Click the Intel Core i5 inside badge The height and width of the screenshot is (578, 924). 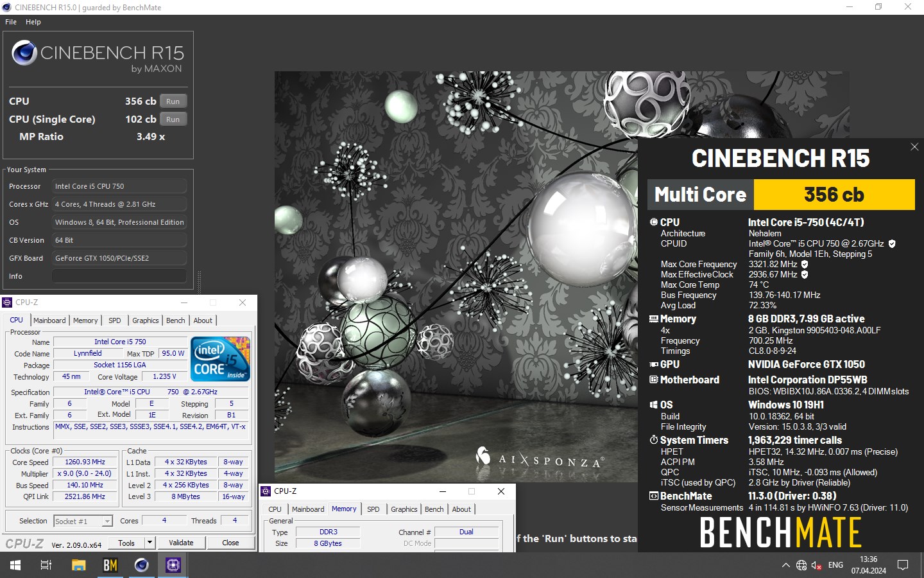point(220,359)
